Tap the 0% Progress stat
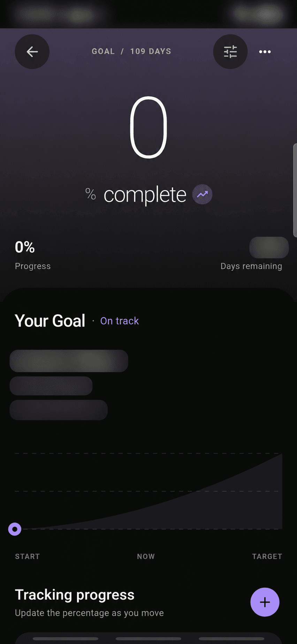The image size is (297, 644). pos(33,255)
